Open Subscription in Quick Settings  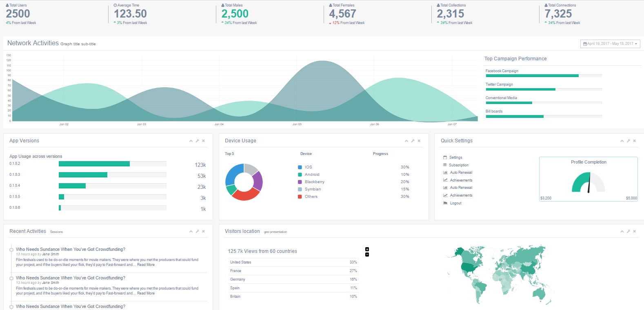[x=458, y=165]
